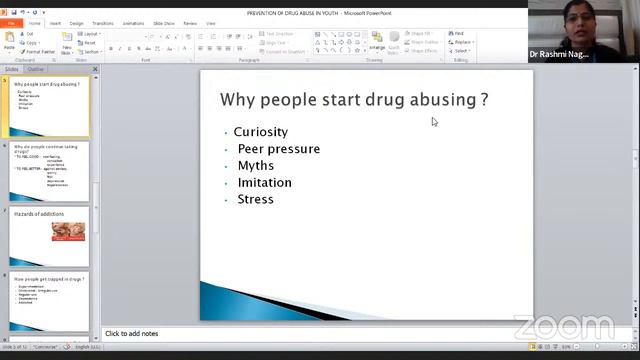Screen dimensions: 640x360
Task: Click Cut in the Clipboard group
Action: (x=27, y=34)
